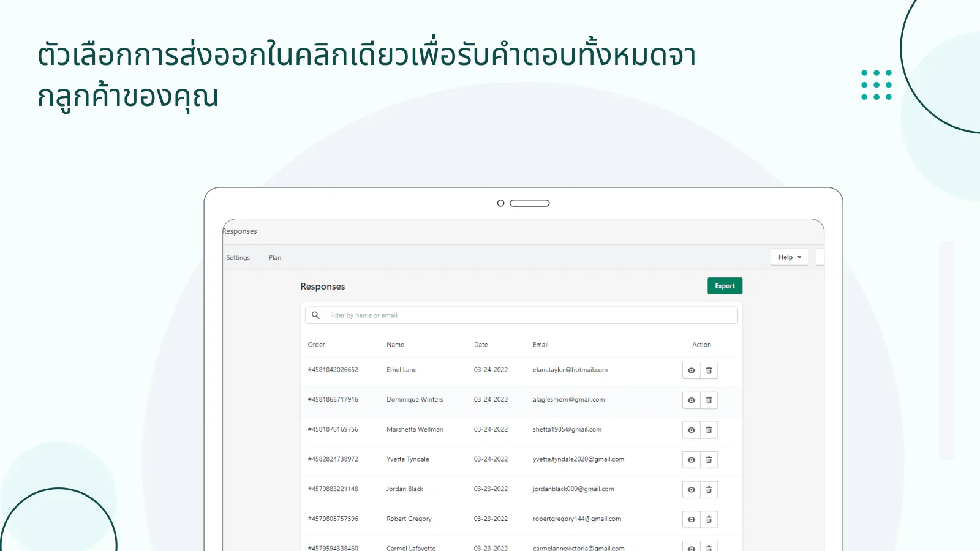The height and width of the screenshot is (551, 980).
Task: Open the Help dropdown
Action: point(789,257)
